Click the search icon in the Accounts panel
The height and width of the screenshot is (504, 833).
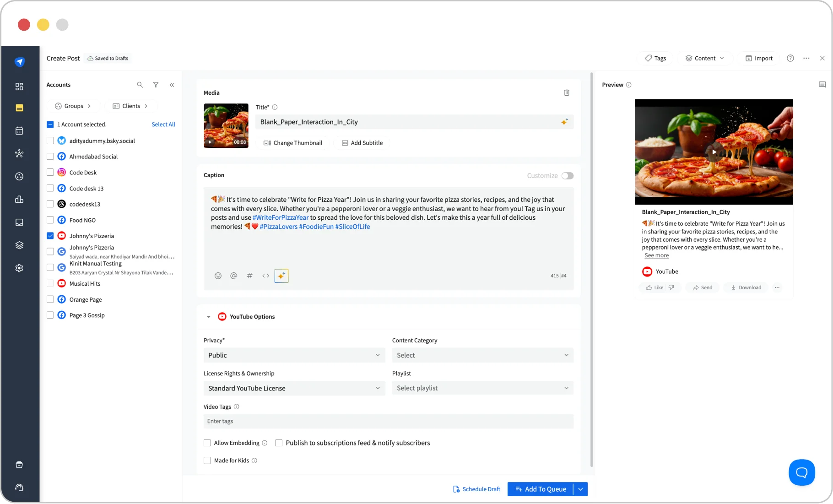coord(140,85)
